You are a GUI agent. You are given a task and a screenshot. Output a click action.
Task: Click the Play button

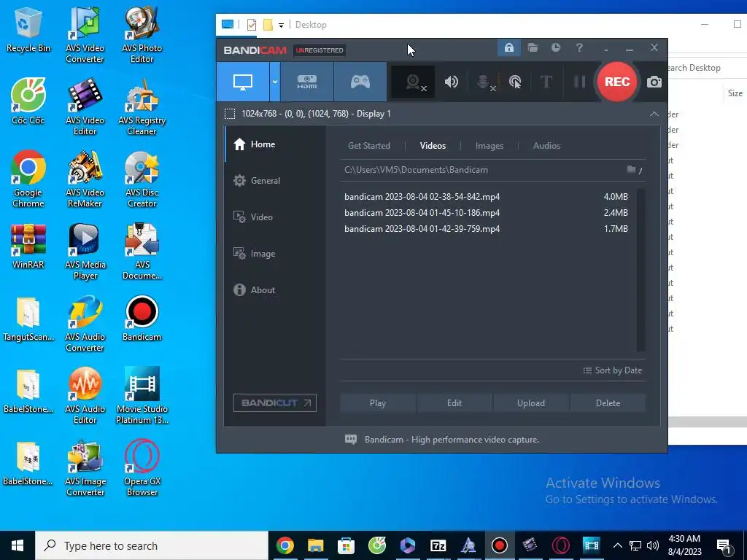point(378,403)
